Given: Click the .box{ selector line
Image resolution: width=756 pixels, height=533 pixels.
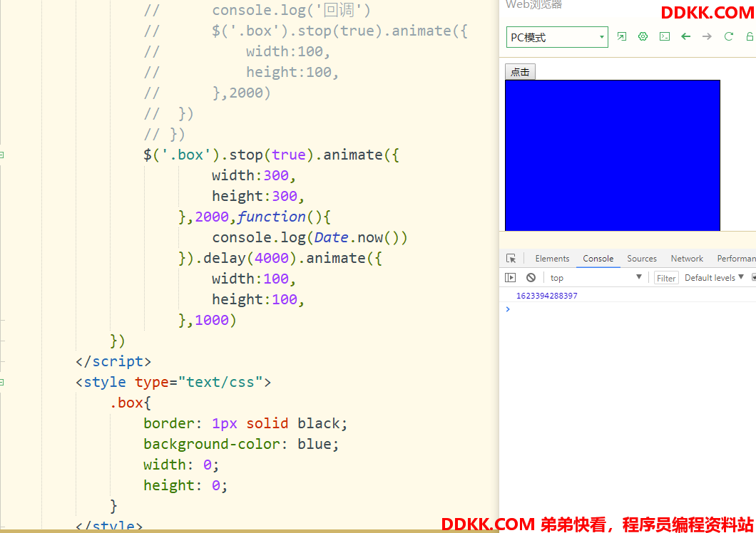Looking at the screenshot, I should point(131,403).
